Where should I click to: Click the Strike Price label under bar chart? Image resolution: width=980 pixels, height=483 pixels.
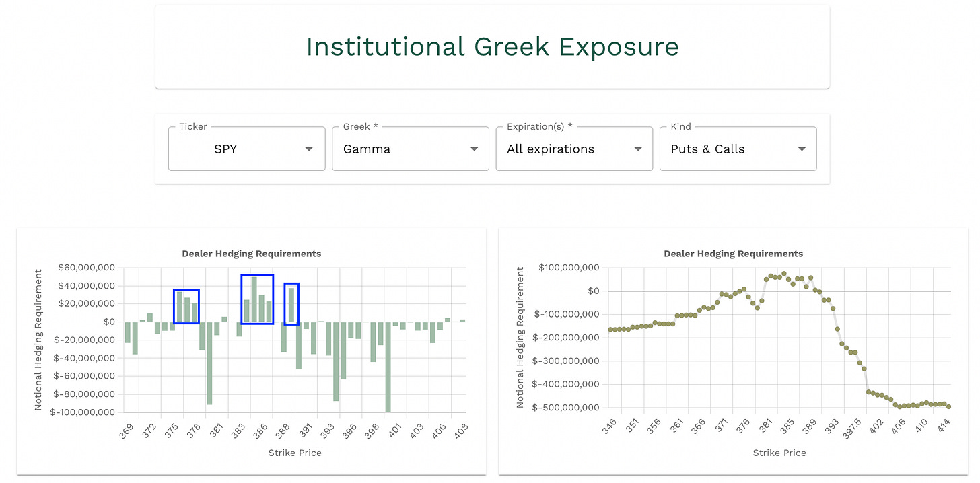(295, 453)
